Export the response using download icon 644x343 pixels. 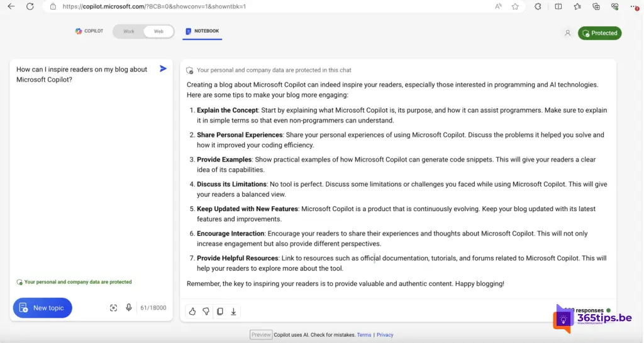(233, 311)
